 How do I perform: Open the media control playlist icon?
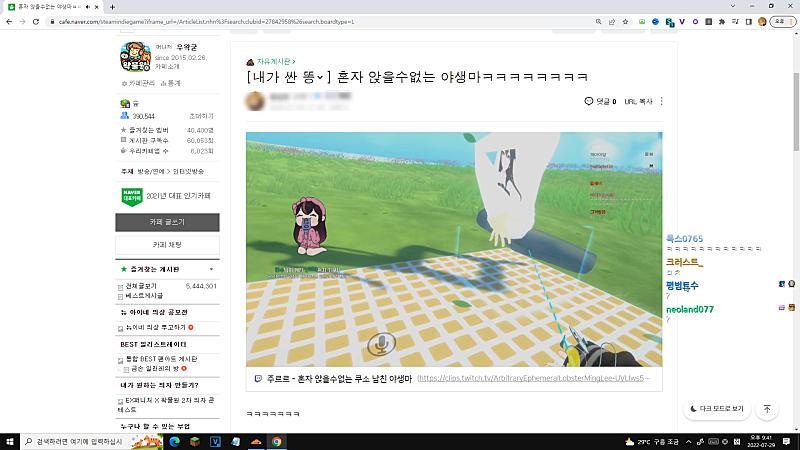point(735,22)
